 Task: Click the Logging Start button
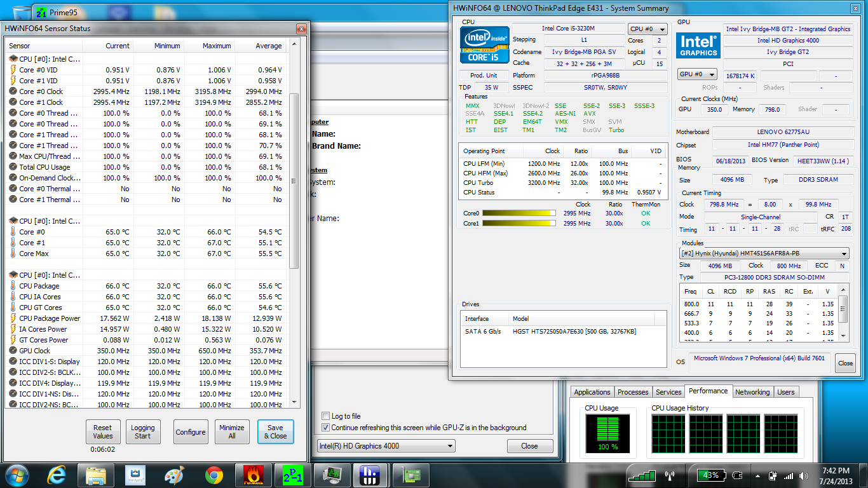[x=143, y=431]
